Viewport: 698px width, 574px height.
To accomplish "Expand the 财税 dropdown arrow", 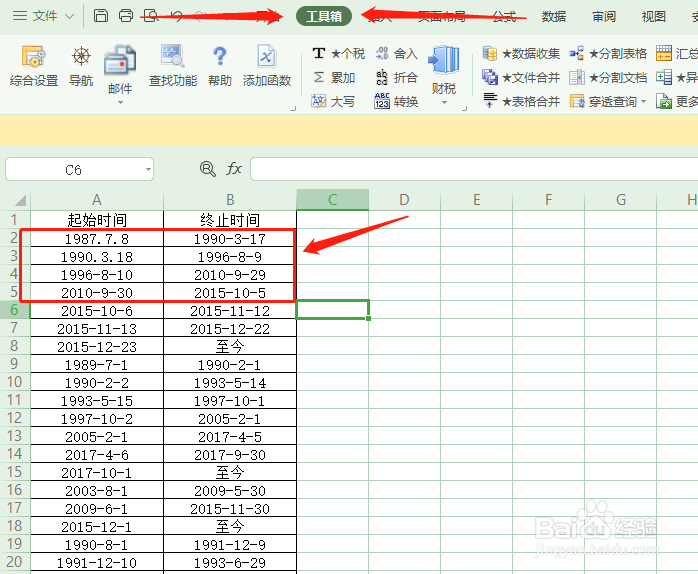I will [444, 102].
